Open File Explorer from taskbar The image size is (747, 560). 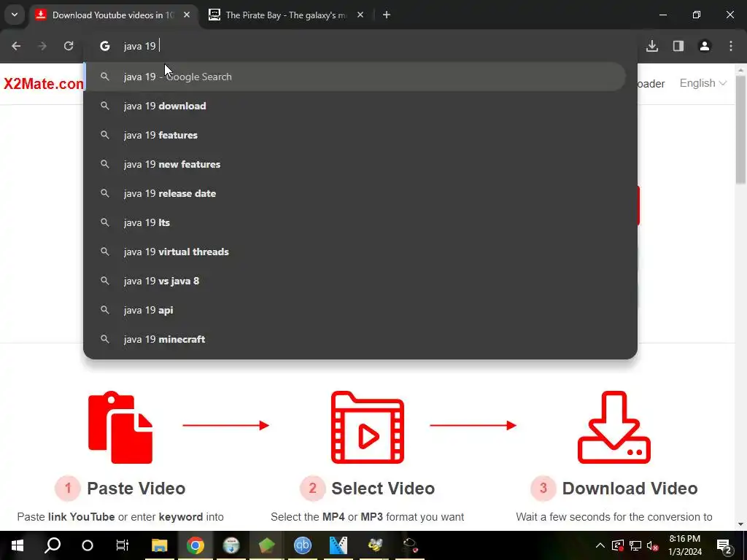[160, 545]
